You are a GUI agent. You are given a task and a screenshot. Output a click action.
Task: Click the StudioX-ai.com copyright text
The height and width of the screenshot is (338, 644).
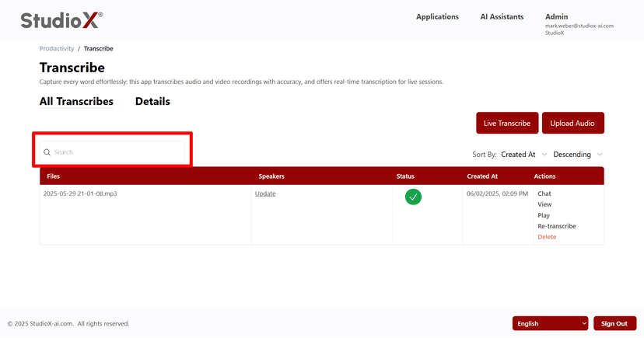click(x=68, y=324)
